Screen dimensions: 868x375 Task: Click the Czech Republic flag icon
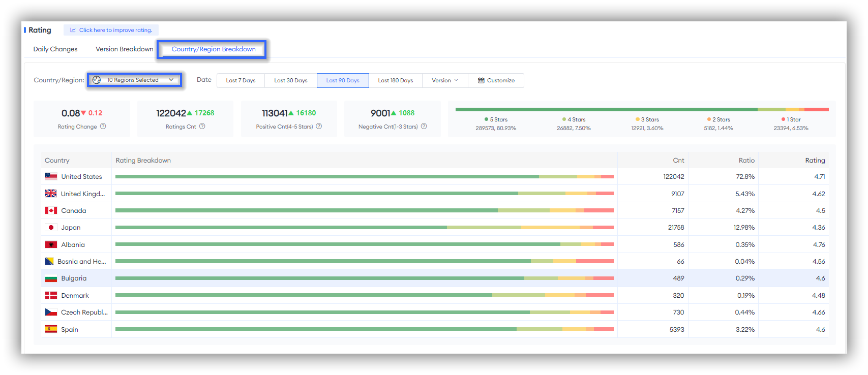pos(51,312)
